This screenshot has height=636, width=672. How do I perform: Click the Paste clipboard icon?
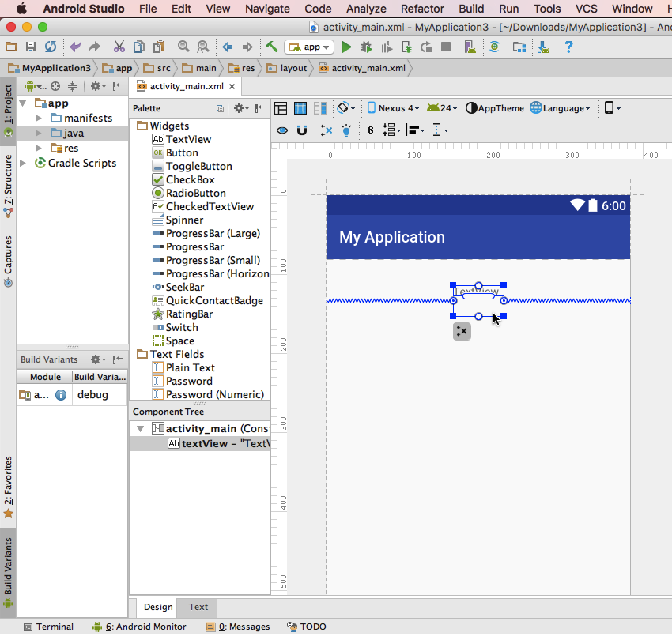159,47
